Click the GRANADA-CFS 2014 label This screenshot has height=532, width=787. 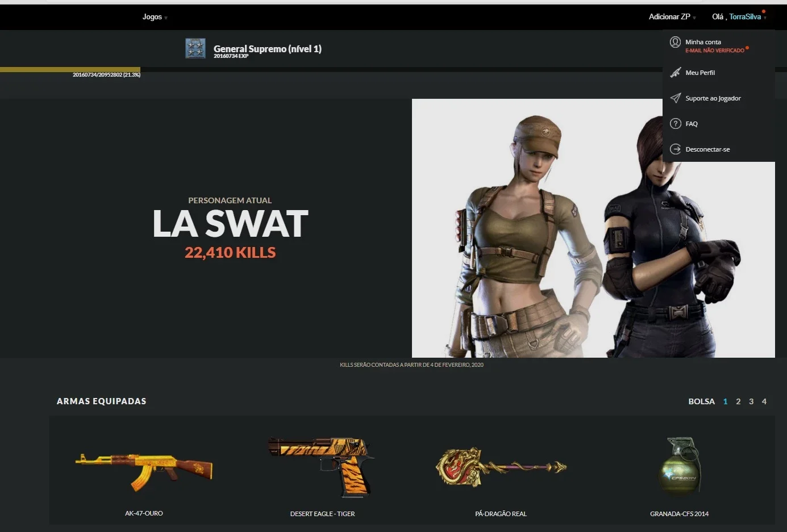679,514
